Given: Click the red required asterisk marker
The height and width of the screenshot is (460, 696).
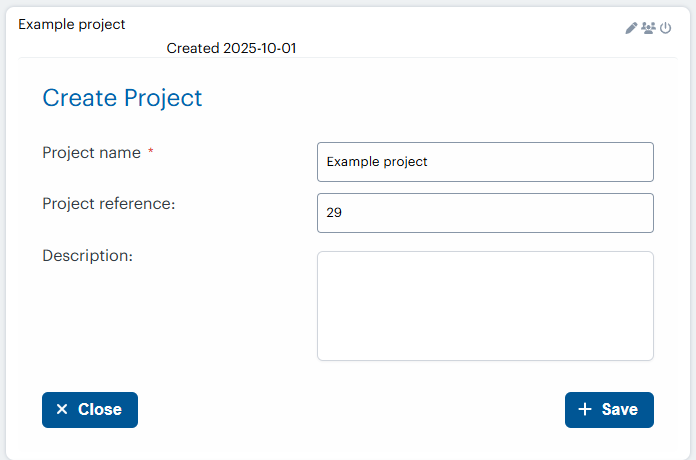Looking at the screenshot, I should coord(151,152).
